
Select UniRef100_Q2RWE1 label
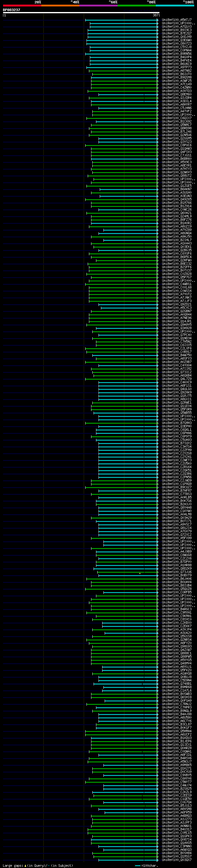(177, 402)
